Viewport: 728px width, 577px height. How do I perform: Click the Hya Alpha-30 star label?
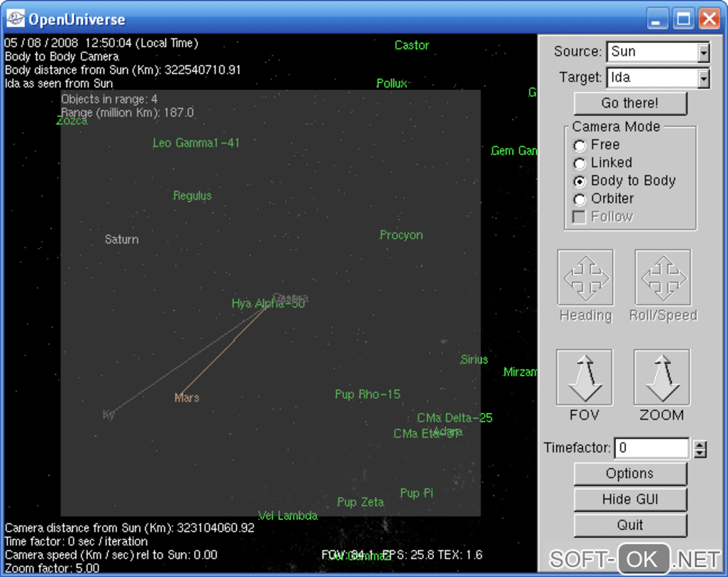[x=268, y=303]
